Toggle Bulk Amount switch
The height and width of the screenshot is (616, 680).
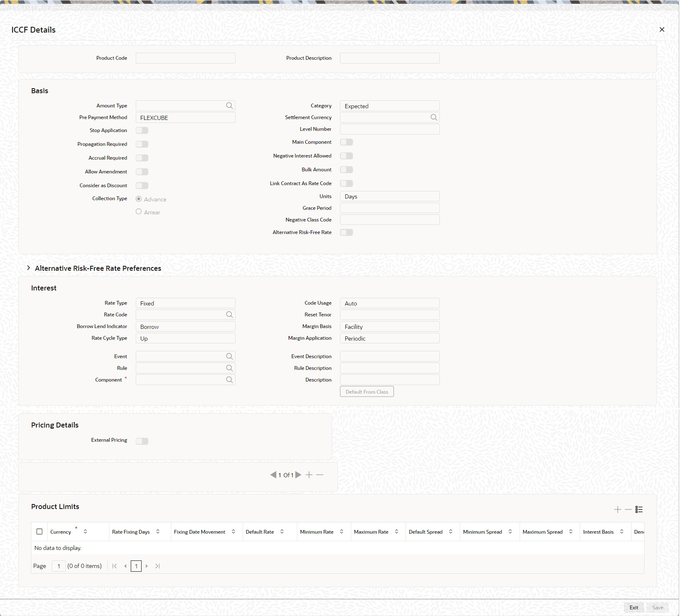tap(347, 170)
